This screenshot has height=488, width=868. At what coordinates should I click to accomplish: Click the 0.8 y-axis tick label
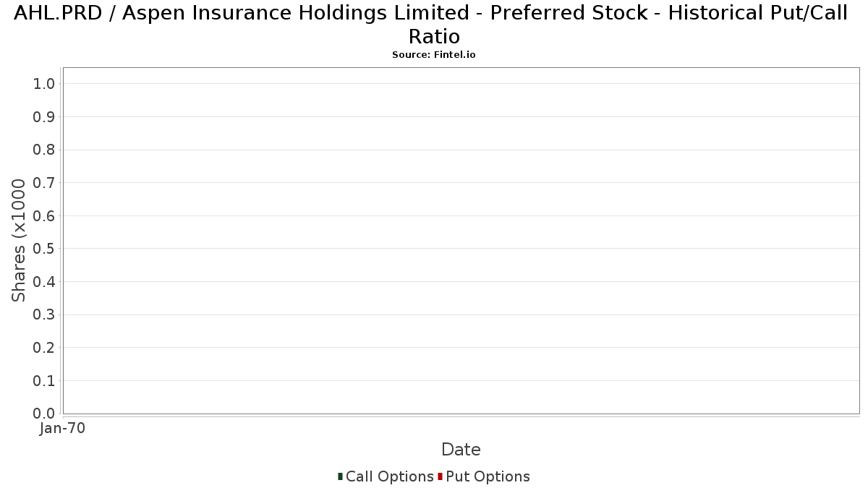pos(44,150)
